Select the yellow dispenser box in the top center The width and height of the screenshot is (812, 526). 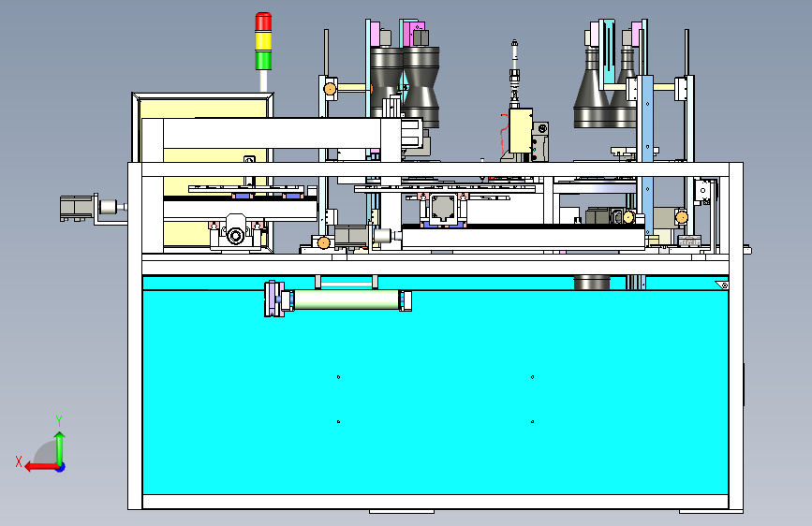tap(521, 130)
